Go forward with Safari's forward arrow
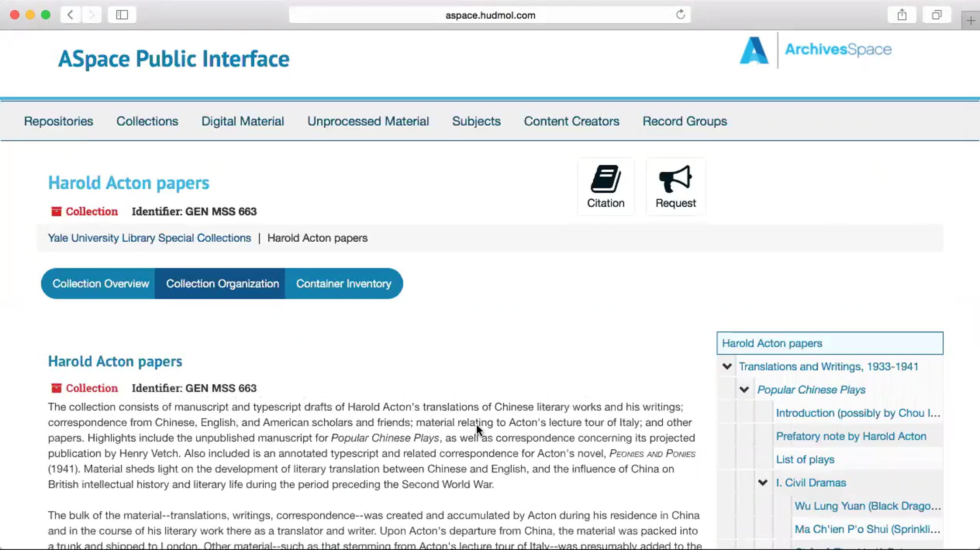This screenshot has height=550, width=980. coord(91,15)
